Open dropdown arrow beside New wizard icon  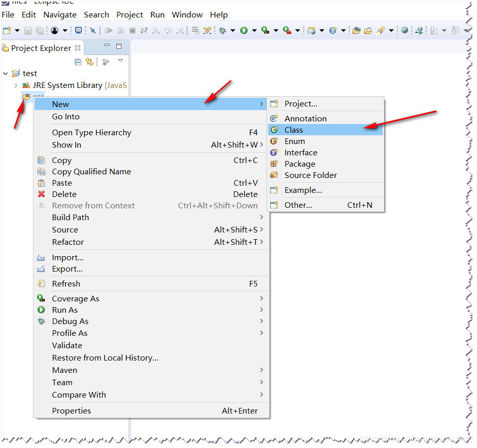pyautogui.click(x=17, y=30)
